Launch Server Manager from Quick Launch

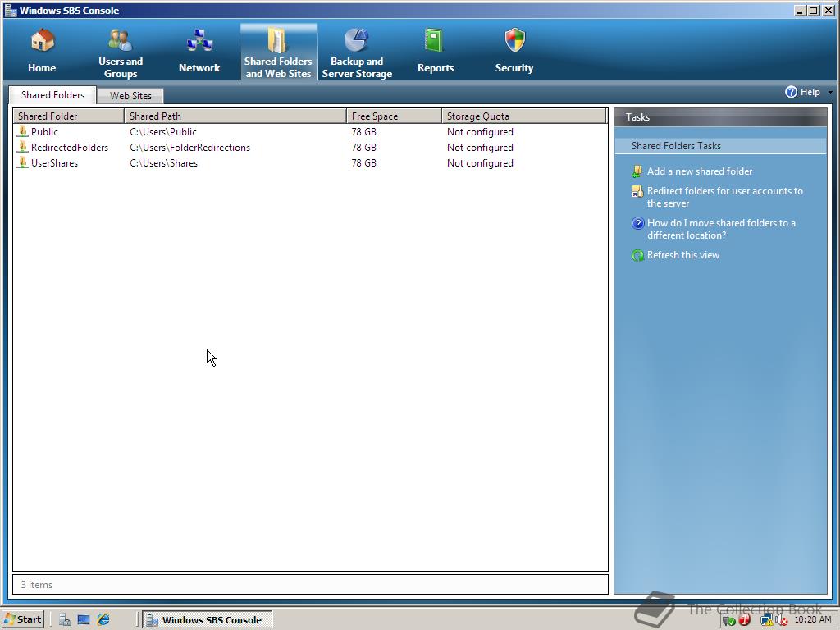tap(65, 620)
